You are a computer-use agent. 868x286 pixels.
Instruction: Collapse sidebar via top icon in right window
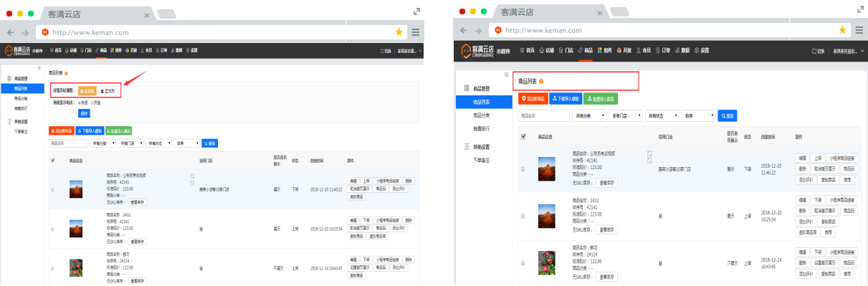(506, 75)
